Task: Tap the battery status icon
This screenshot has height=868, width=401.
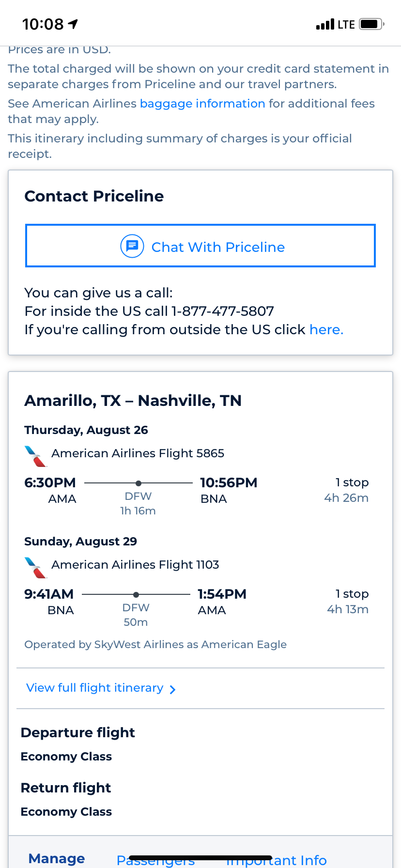Action: [371, 24]
